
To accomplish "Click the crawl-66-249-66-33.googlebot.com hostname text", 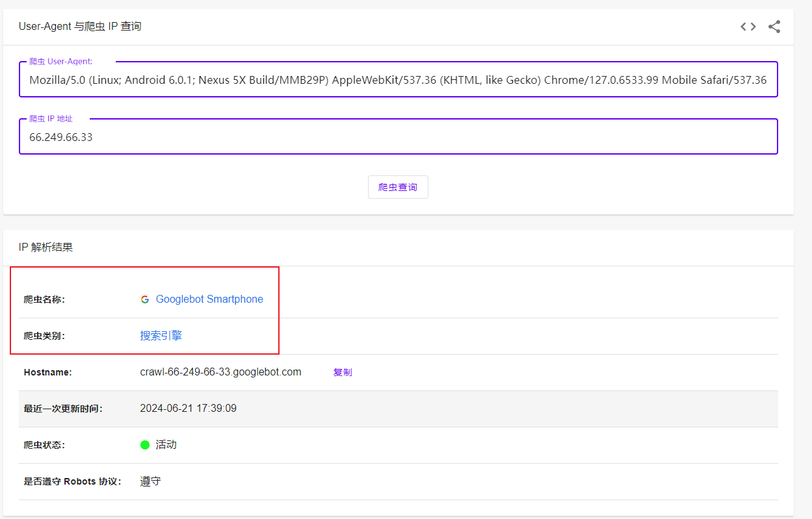I will point(220,372).
